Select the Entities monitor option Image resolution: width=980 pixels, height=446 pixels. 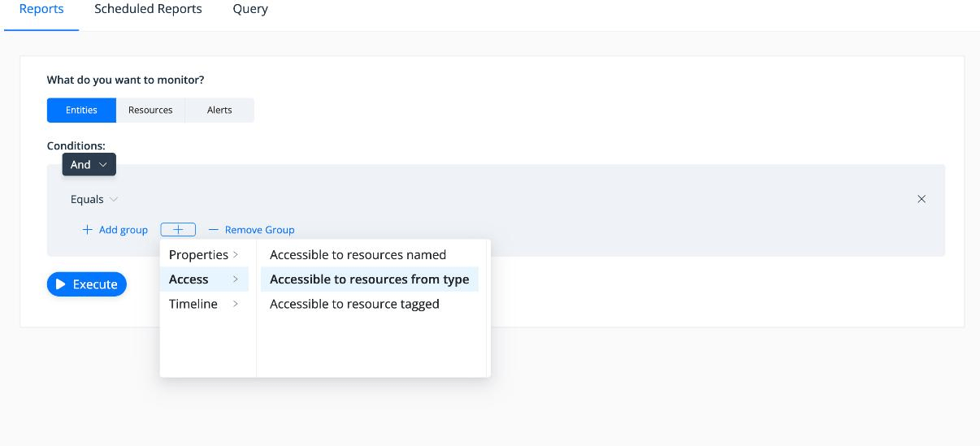pyautogui.click(x=81, y=110)
